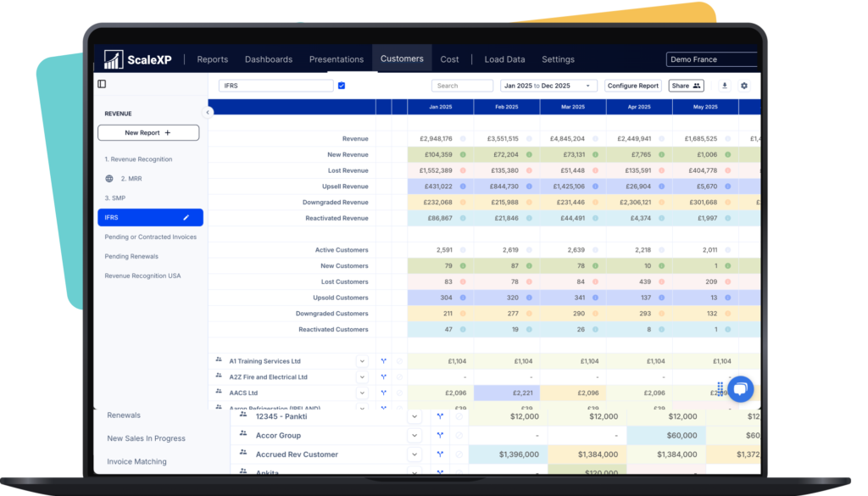Expand the 12345 - Pankti row chevron

click(x=415, y=416)
